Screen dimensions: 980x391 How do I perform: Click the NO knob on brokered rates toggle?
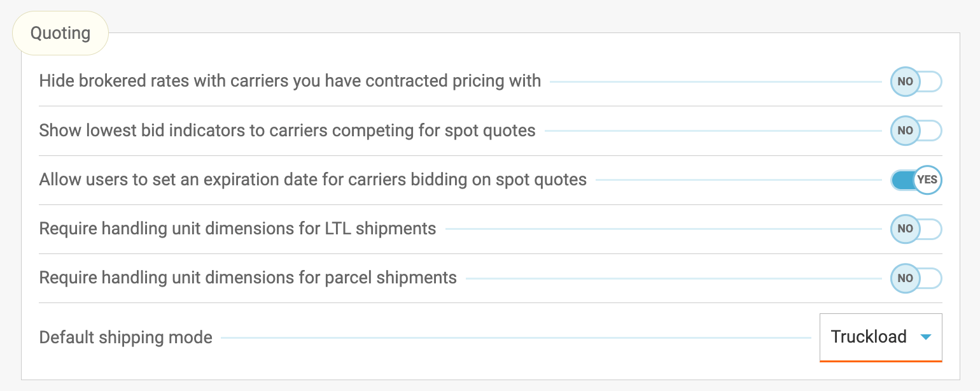tap(905, 82)
